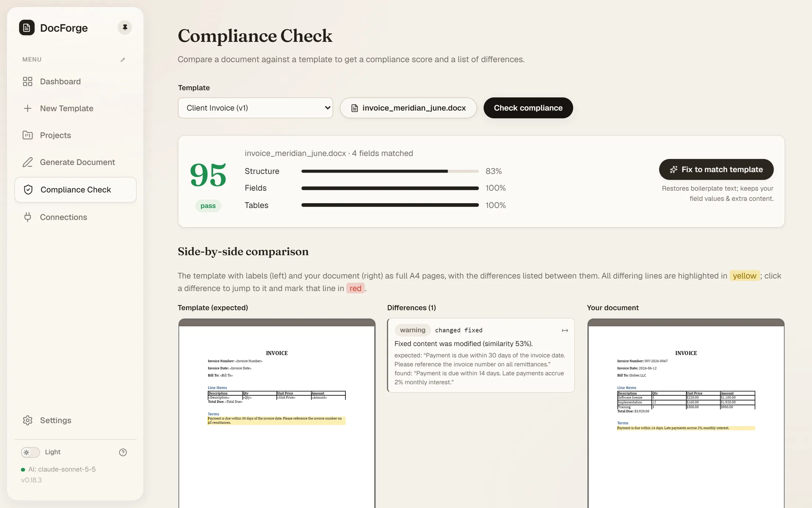Open help via the question mark icon

(123, 452)
